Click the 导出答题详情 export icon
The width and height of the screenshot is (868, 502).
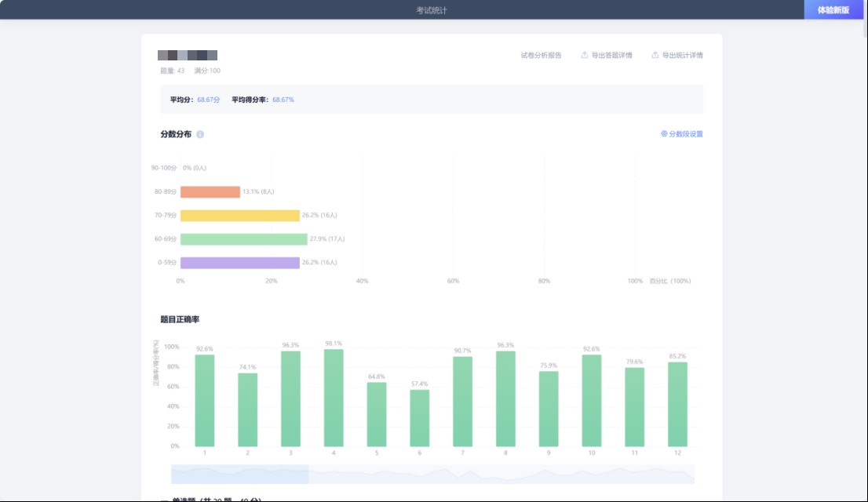coord(585,56)
